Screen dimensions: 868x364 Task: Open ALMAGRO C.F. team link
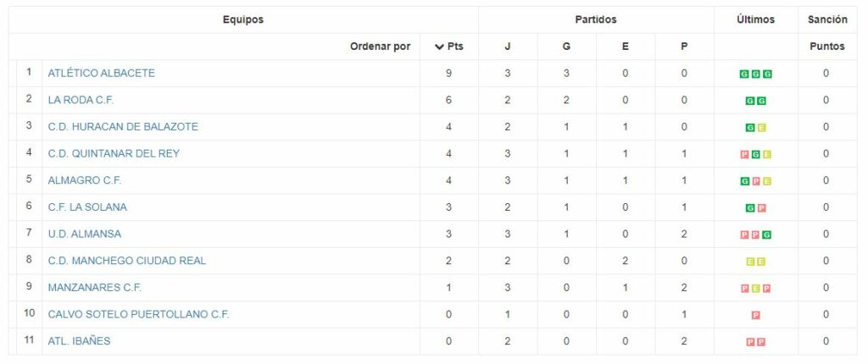[x=85, y=180]
